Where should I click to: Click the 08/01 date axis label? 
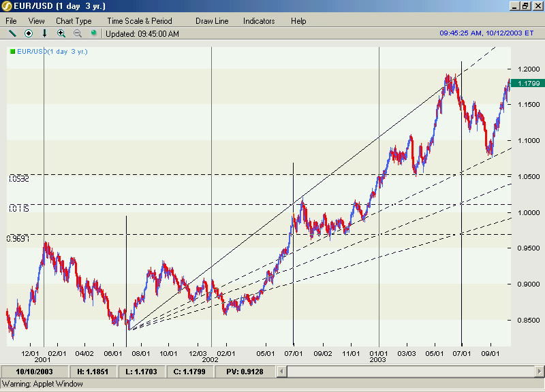tap(141, 353)
